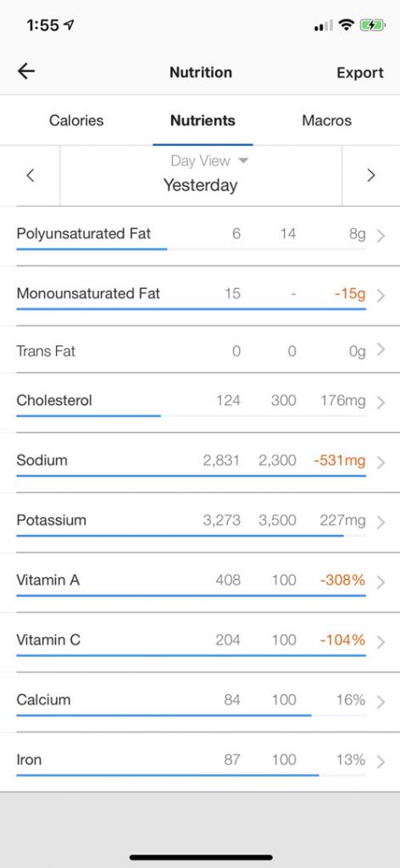Tap the battery status icon
The height and width of the screenshot is (868, 400).
coord(372,25)
